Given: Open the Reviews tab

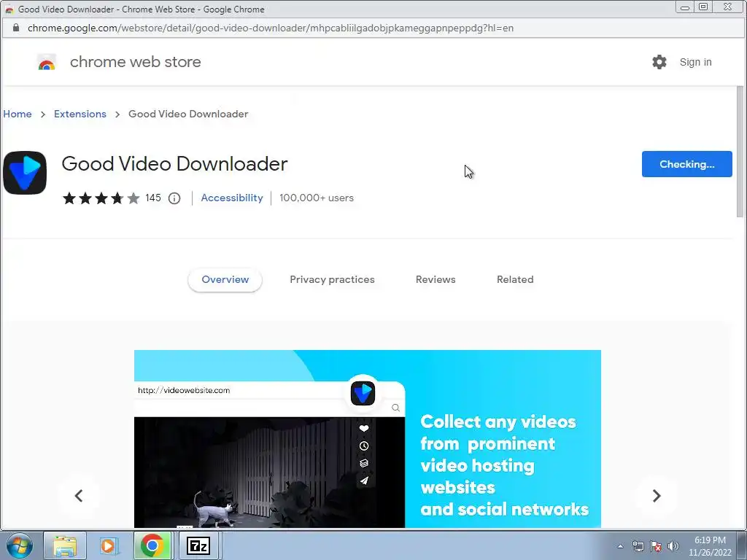Looking at the screenshot, I should [x=436, y=279].
